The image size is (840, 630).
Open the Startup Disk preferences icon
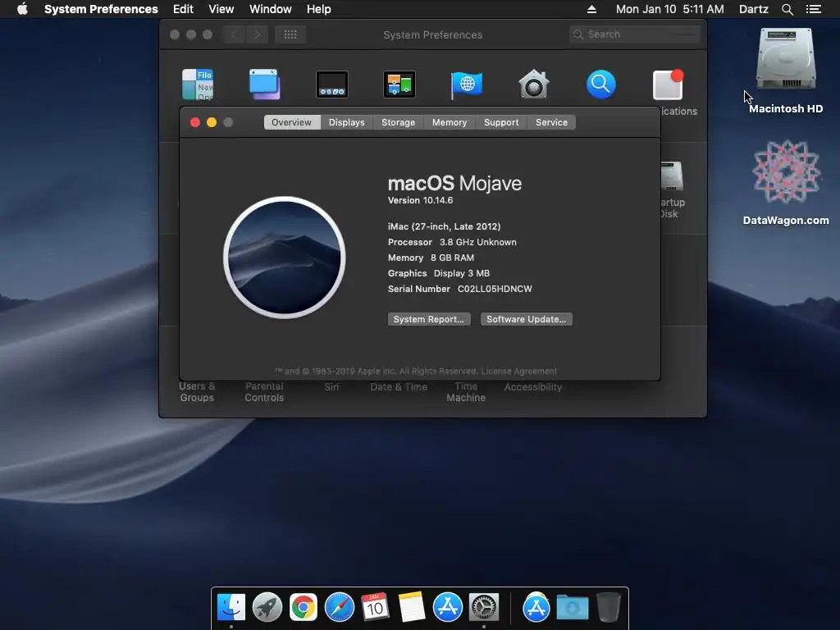[x=672, y=176]
